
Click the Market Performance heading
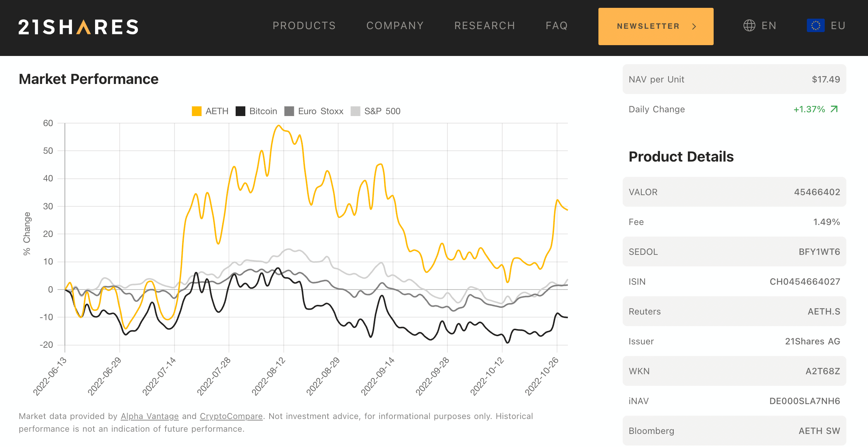89,79
